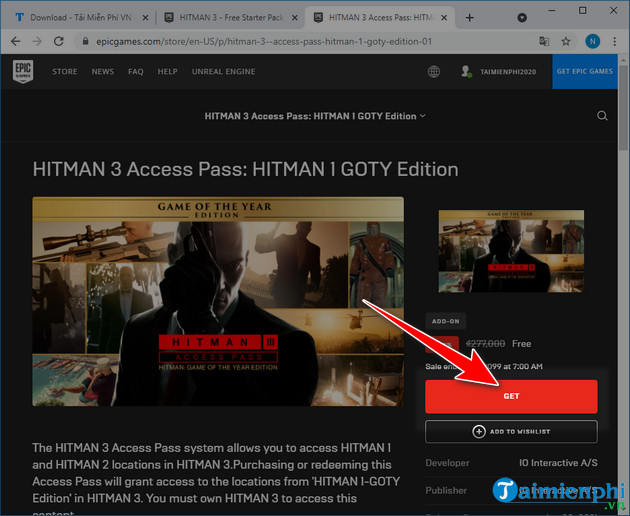Click the Publisher label
630x516 pixels.
pos(446,491)
